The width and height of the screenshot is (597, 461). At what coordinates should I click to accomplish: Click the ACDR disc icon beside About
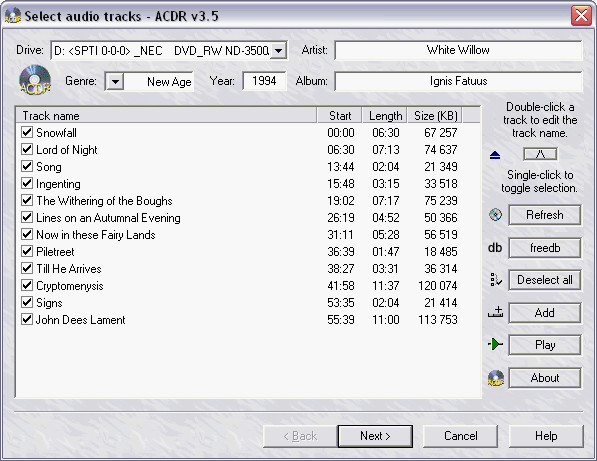tap(496, 378)
